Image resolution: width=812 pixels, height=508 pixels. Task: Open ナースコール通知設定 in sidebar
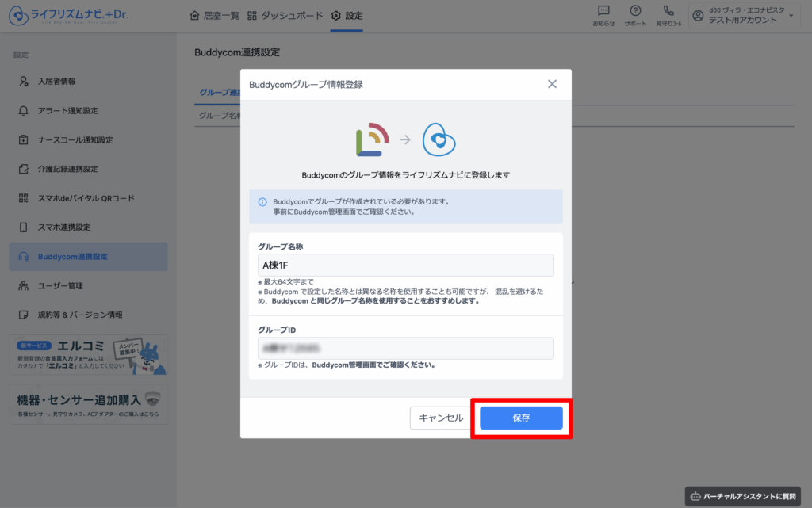[88, 139]
